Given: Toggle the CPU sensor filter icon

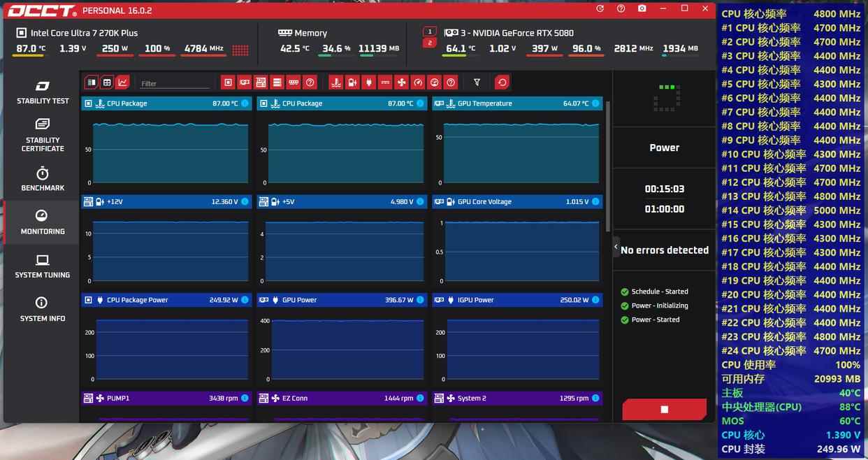Looking at the screenshot, I should [x=228, y=82].
